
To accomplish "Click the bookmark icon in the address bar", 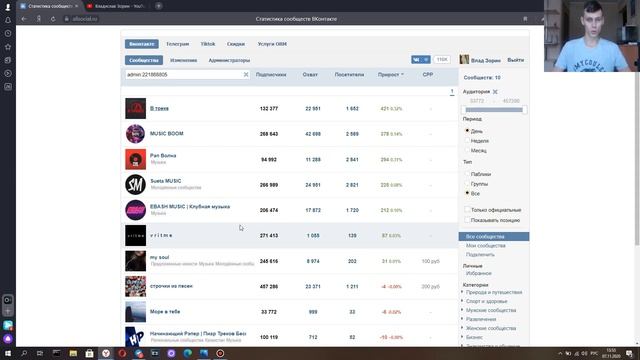I will point(525,19).
